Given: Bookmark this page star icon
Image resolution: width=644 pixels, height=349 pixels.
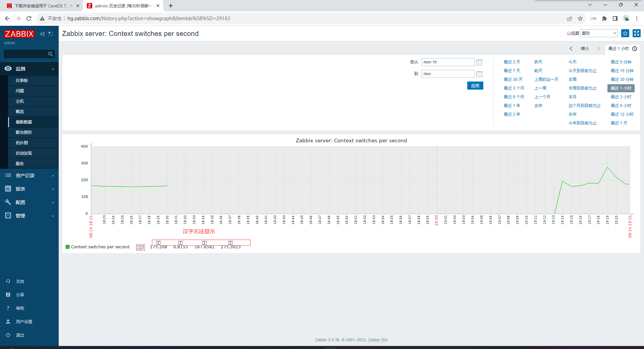Looking at the screenshot, I should [x=580, y=18].
